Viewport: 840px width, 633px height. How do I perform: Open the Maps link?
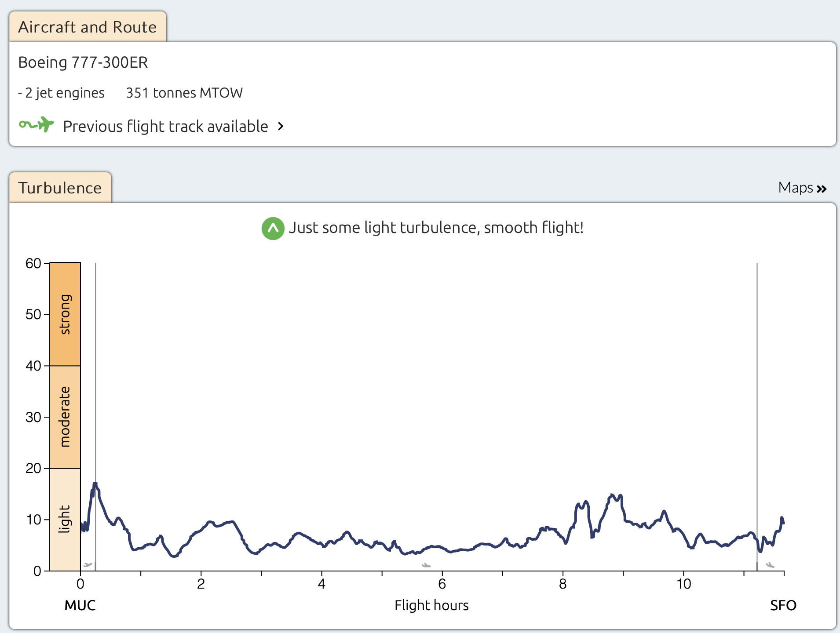coord(795,188)
